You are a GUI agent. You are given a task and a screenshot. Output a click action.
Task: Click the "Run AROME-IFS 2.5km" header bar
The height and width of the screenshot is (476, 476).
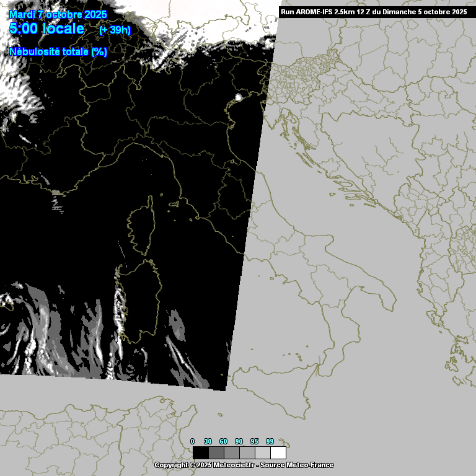[374, 12]
